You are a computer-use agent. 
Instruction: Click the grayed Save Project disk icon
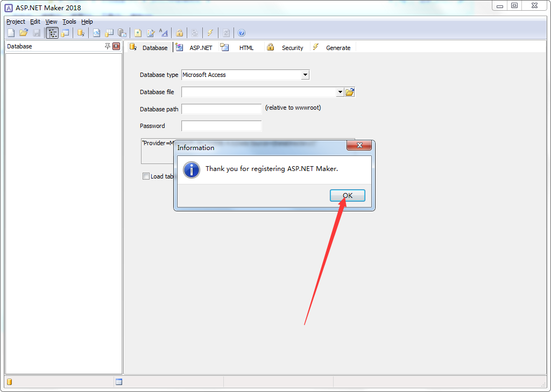pyautogui.click(x=37, y=33)
